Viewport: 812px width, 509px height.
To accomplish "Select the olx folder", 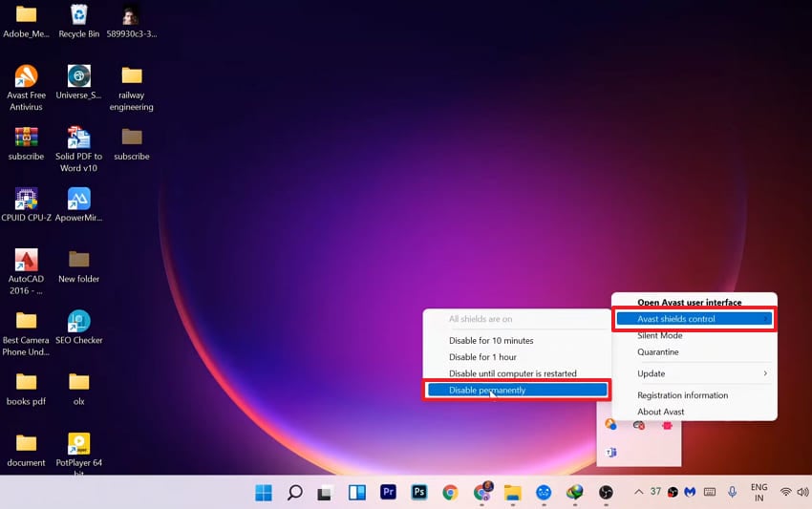I will [x=78, y=389].
